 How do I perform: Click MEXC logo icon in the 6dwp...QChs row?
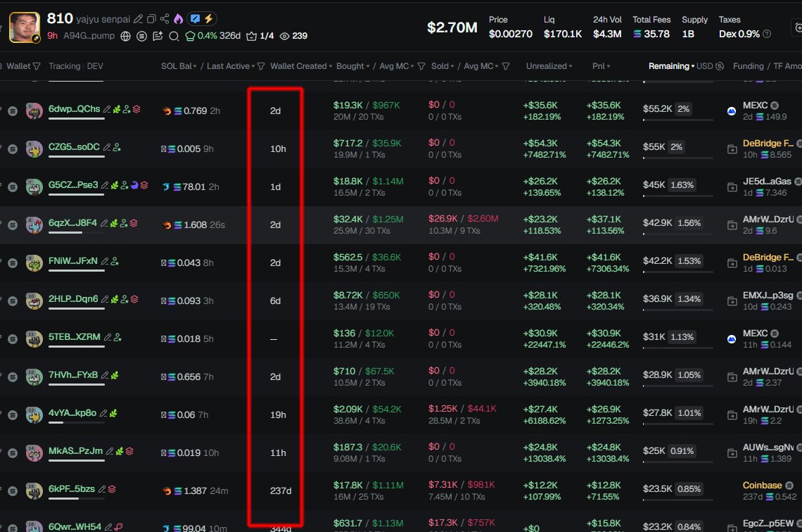[x=732, y=111]
